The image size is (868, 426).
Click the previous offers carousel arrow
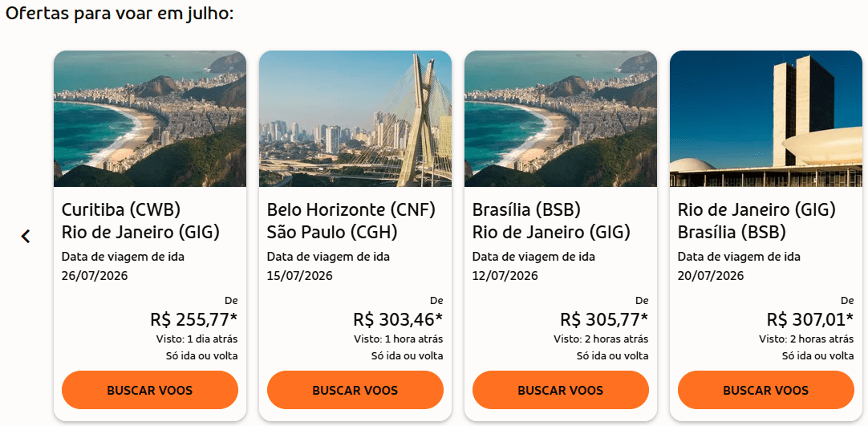point(26,236)
